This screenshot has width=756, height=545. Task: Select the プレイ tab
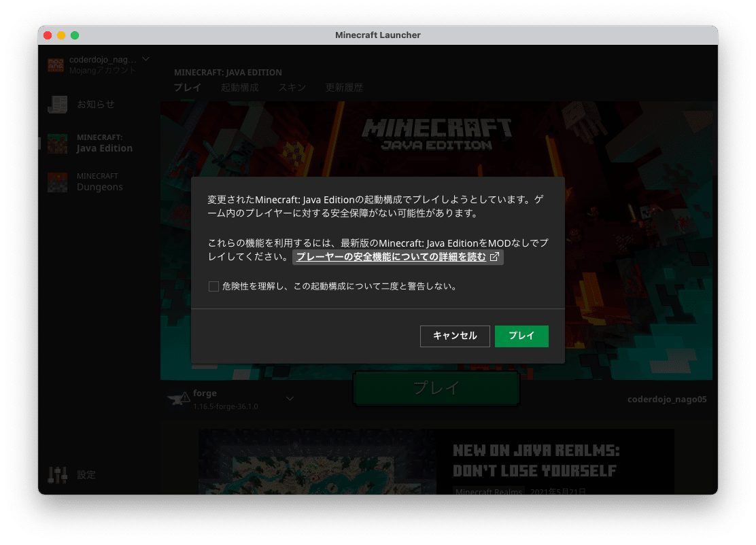(188, 87)
